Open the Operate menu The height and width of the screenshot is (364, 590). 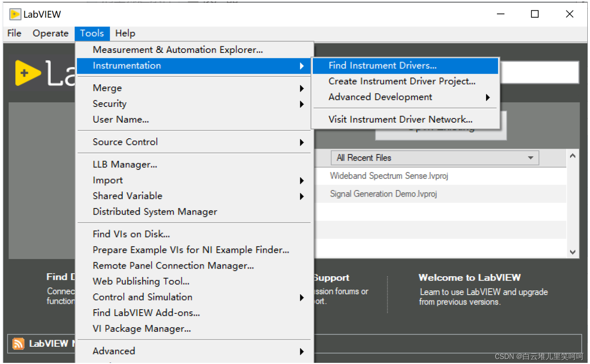tap(51, 33)
